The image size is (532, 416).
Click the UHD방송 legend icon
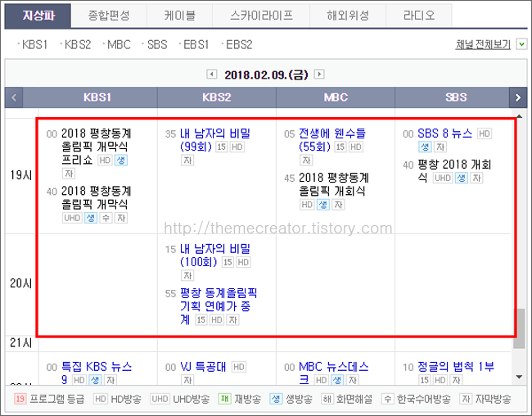coord(160,398)
